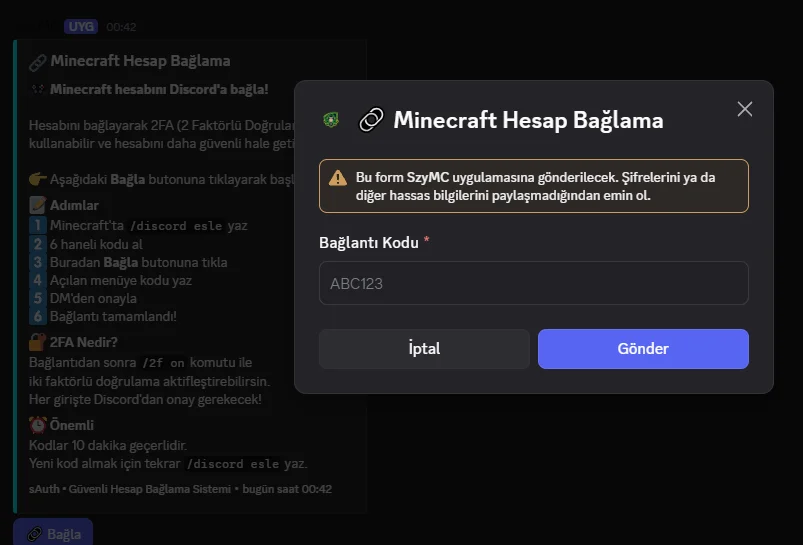Click the yellow warning triangle icon
Image resolution: width=803 pixels, height=545 pixels.
pyautogui.click(x=337, y=178)
